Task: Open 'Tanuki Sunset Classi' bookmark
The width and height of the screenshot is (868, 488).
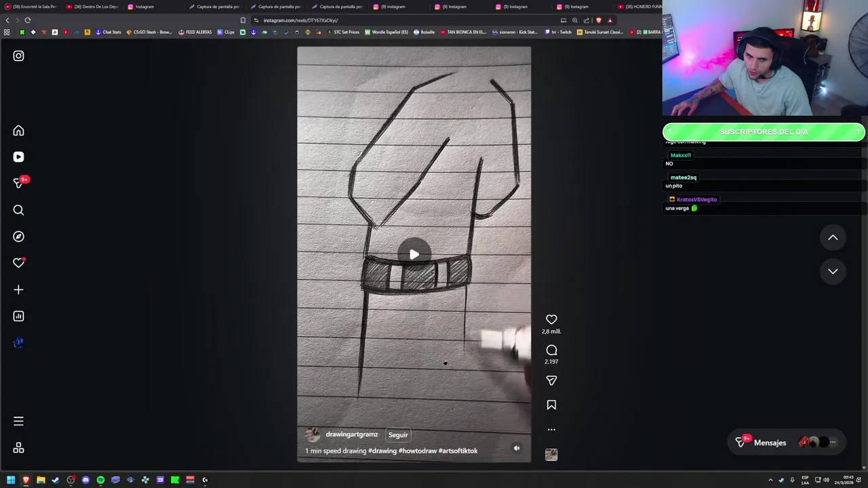Action: [600, 32]
